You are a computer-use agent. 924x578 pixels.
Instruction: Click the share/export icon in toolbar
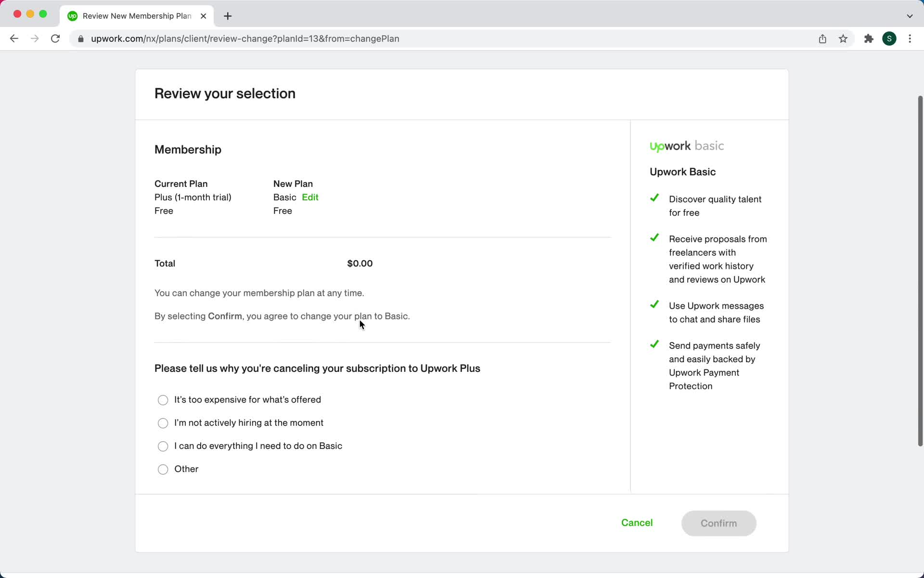(822, 39)
